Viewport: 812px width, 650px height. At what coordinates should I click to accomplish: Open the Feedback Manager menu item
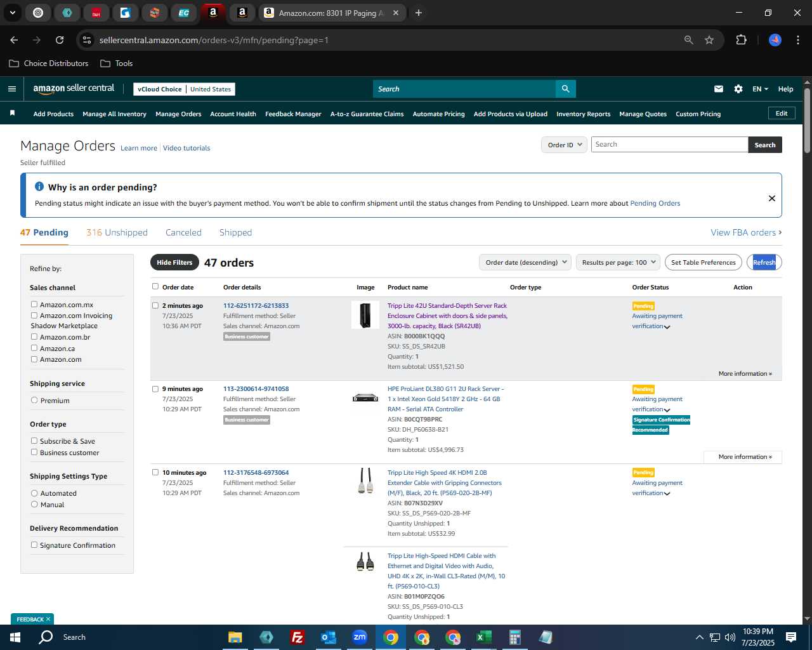pyautogui.click(x=293, y=114)
